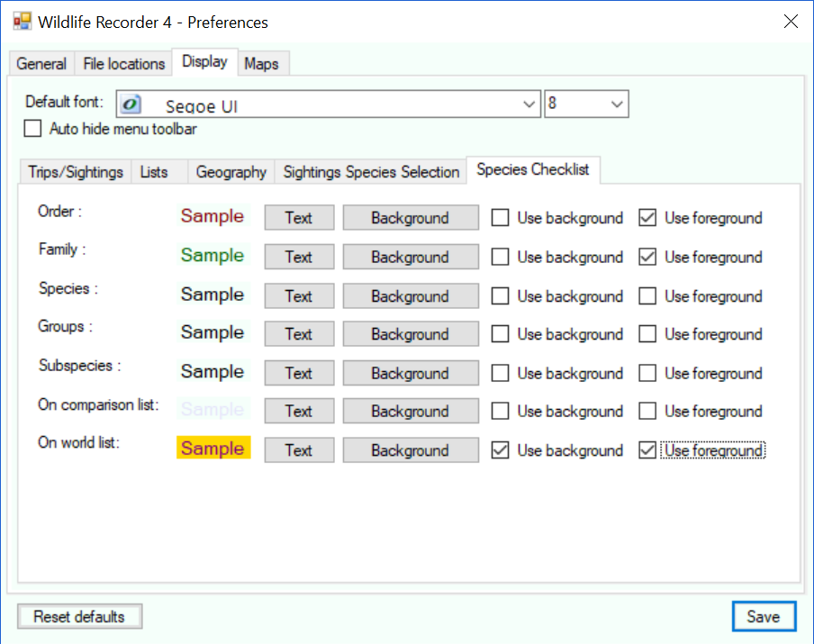This screenshot has width=814, height=644.
Task: Click Text button for Family row
Action: click(x=298, y=257)
